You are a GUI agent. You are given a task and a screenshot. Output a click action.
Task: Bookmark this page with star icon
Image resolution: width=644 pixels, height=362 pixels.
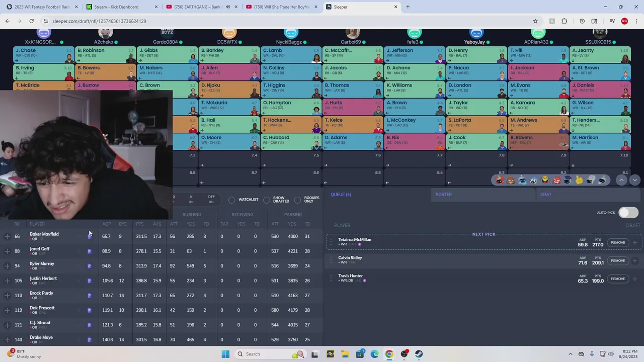coord(535,21)
